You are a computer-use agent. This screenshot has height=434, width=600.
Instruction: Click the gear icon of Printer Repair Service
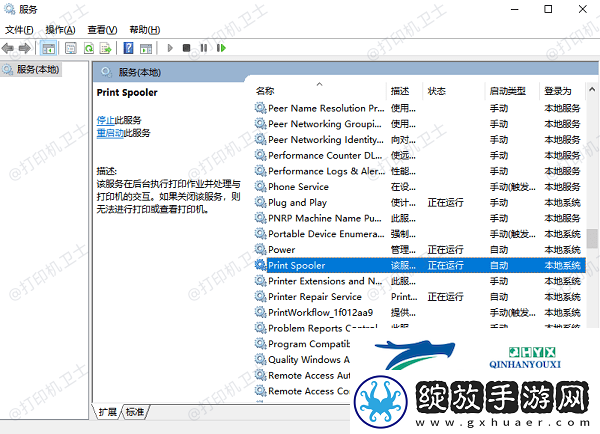click(x=260, y=296)
